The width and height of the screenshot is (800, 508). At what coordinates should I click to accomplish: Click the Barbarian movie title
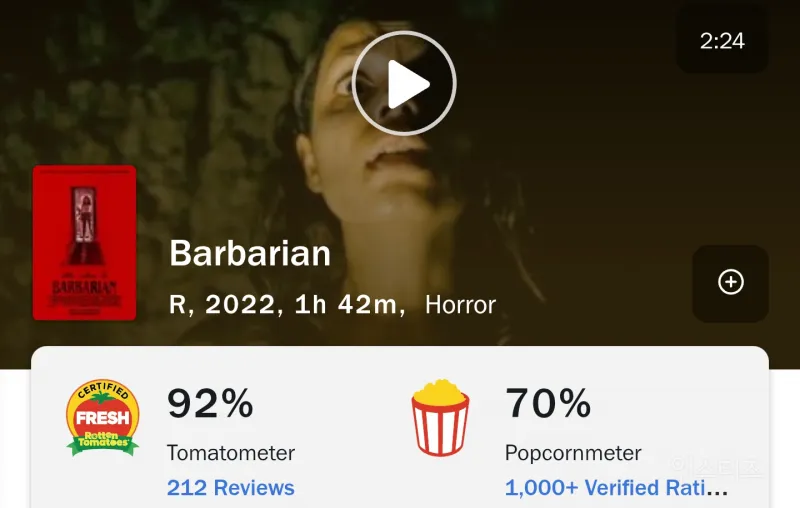coord(250,253)
